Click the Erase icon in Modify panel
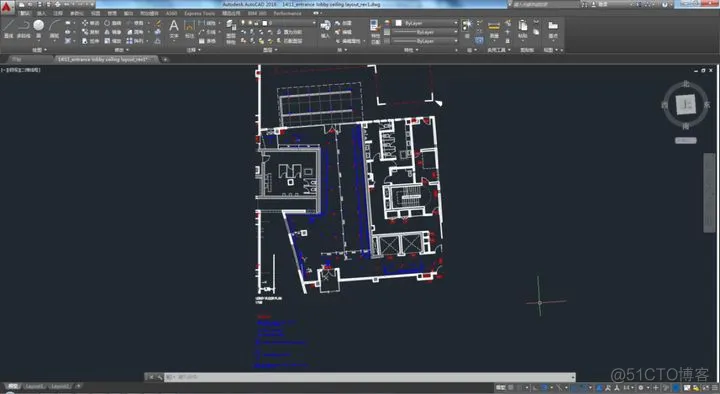The image size is (720, 394). click(x=158, y=23)
